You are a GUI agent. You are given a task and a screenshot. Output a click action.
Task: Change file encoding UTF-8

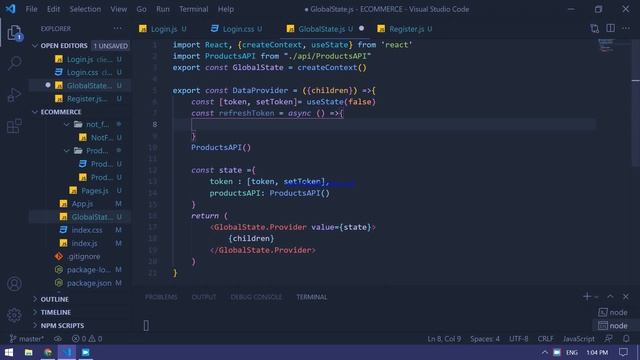point(519,339)
